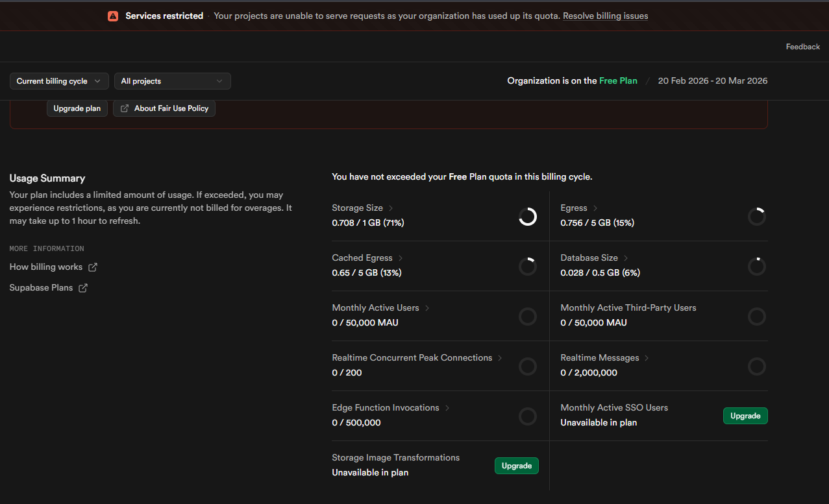Click Cached Egress progress ring
The width and height of the screenshot is (829, 504).
528,267
